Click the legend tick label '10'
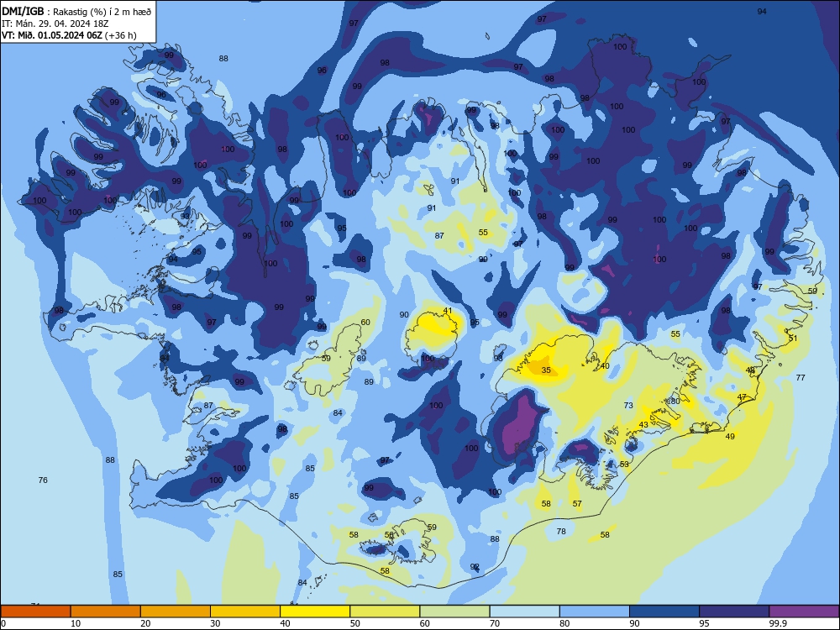The height and width of the screenshot is (630, 840). pos(76,623)
